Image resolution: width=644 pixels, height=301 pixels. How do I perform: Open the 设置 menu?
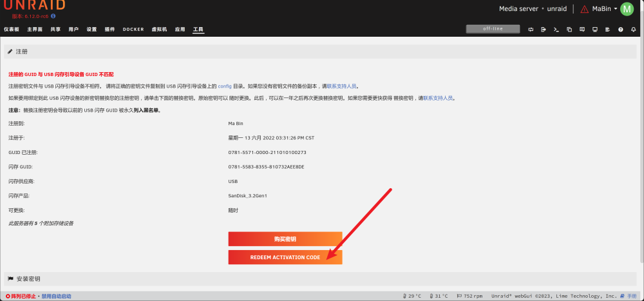91,30
